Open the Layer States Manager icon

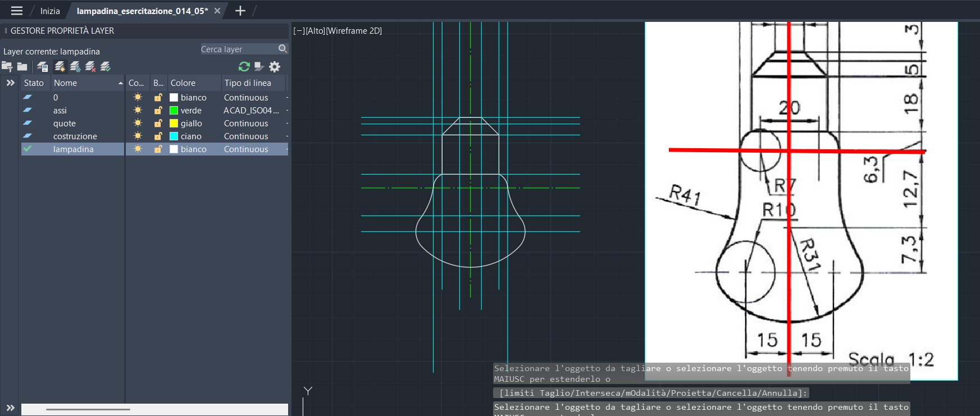pos(43,67)
